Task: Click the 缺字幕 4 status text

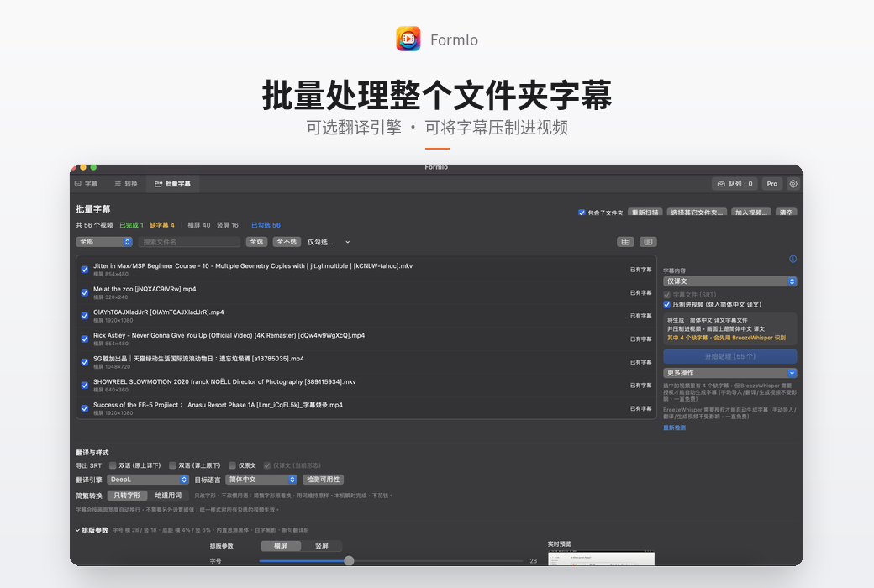Action: click(162, 225)
